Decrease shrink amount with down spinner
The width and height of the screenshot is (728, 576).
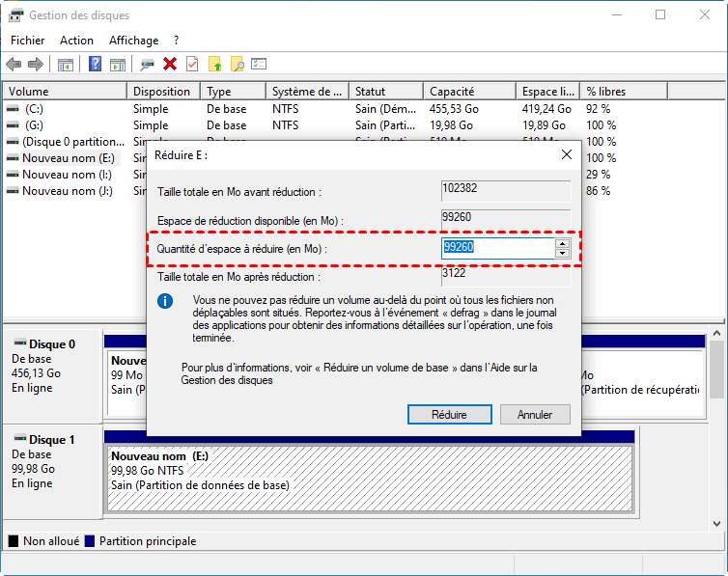pos(562,253)
